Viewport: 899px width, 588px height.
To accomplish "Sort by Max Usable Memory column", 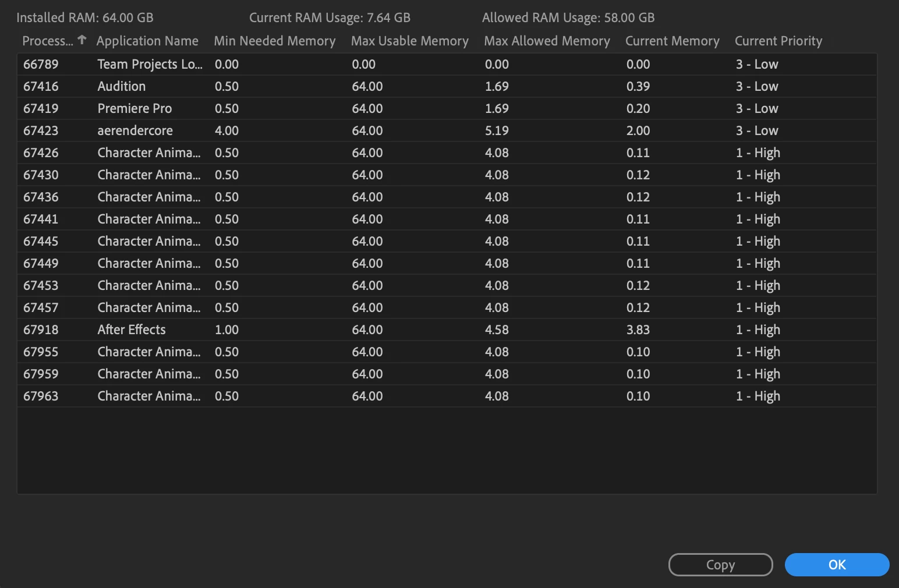I will [x=410, y=41].
